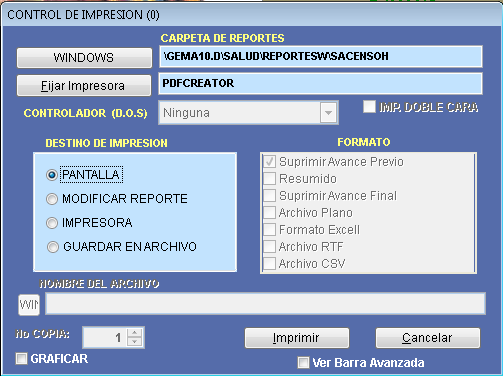
Task: Enable IMP. DOBLE CARA checkbox
Action: tap(369, 107)
